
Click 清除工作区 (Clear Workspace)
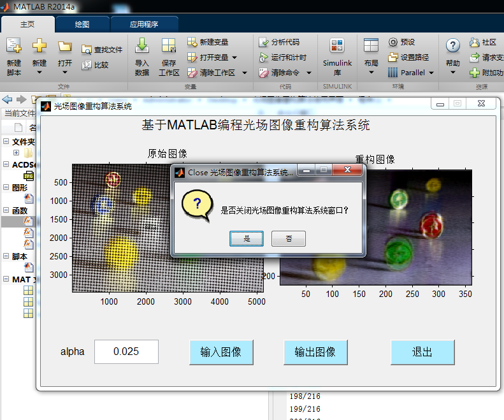212,73
